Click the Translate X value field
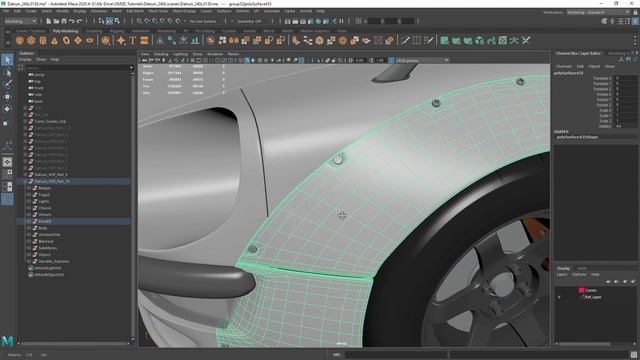 tap(625, 78)
